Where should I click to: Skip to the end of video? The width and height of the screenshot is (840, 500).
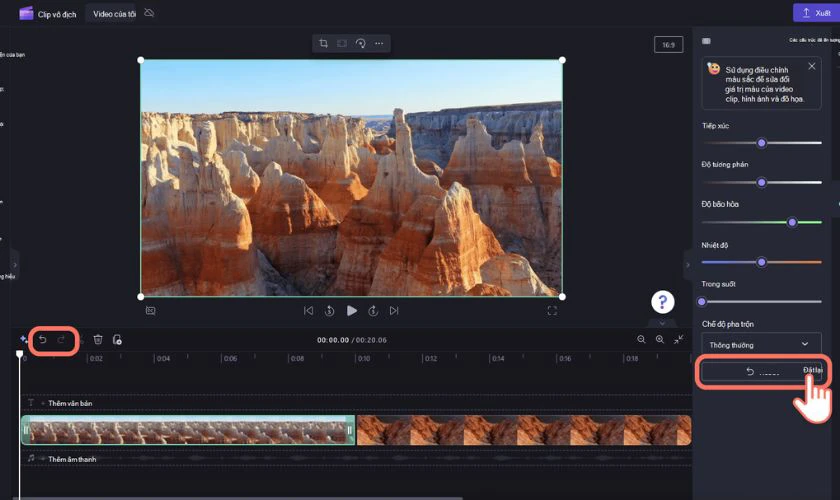[x=394, y=311]
